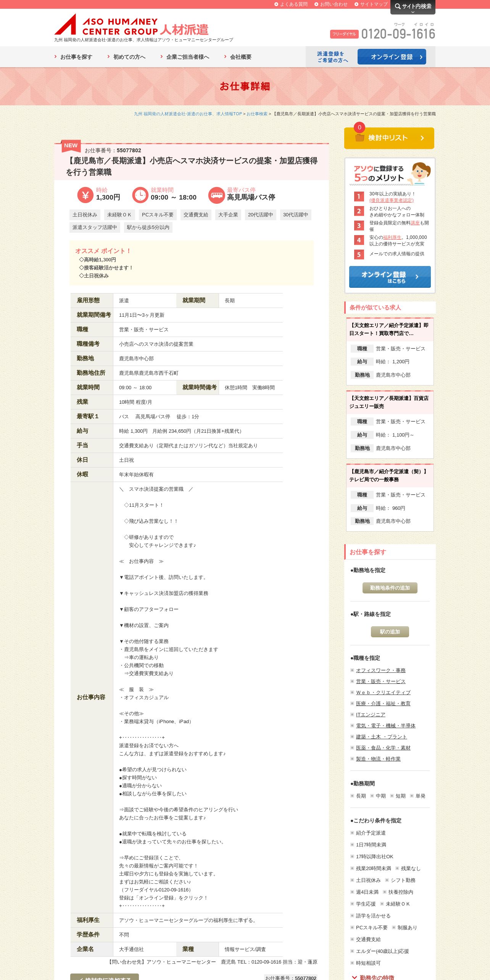Follow breadcrumb 求人情報TOP link
Viewport: 490px width, 980px height.
(x=188, y=114)
